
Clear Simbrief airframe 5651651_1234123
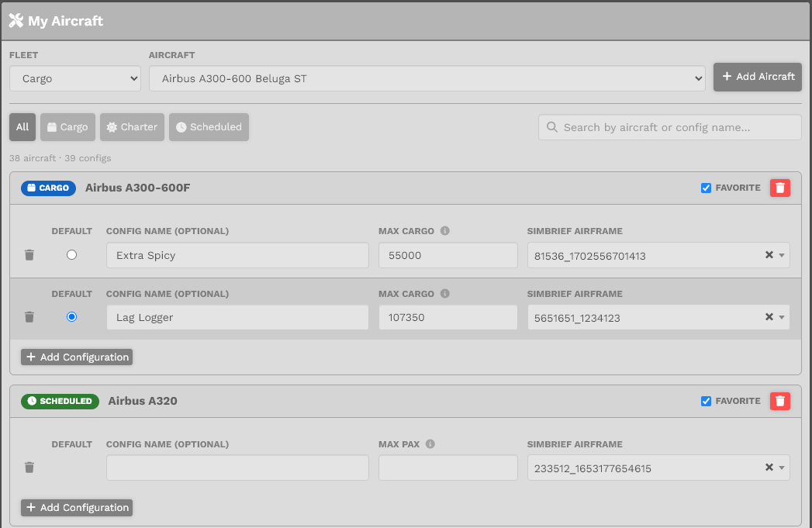pyautogui.click(x=769, y=317)
